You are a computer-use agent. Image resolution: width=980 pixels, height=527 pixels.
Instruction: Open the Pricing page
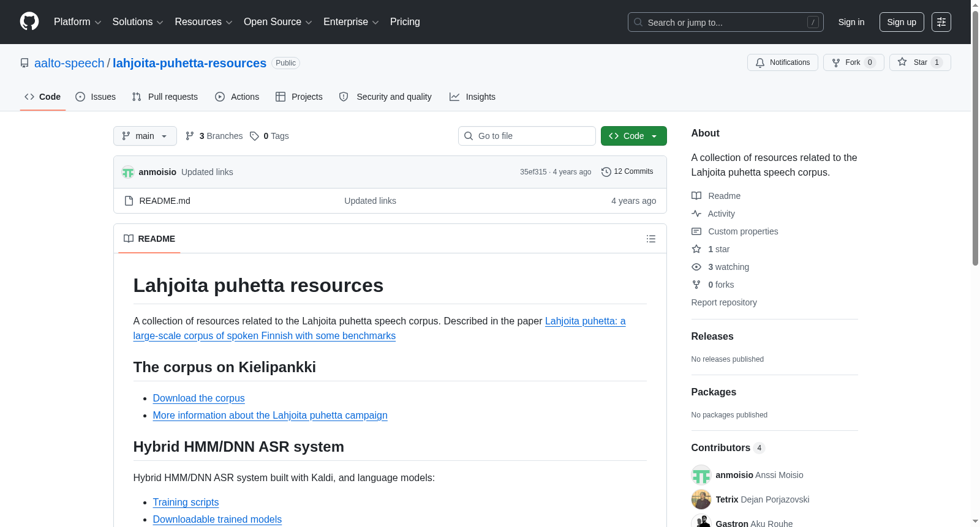405,22
